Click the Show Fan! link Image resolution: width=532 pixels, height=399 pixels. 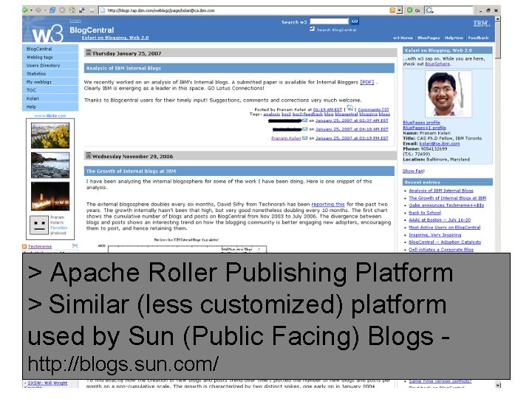(413, 171)
